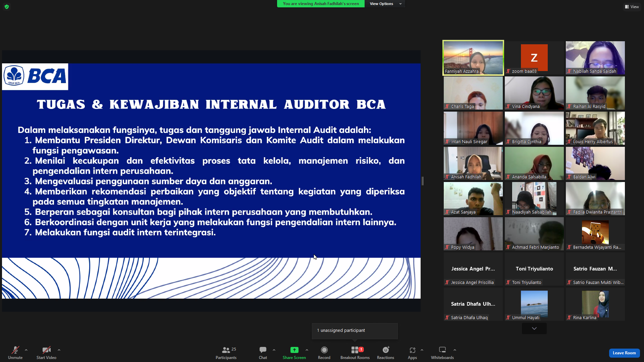Click the Leave Room button
This screenshot has width=644, height=362.
[624, 353]
